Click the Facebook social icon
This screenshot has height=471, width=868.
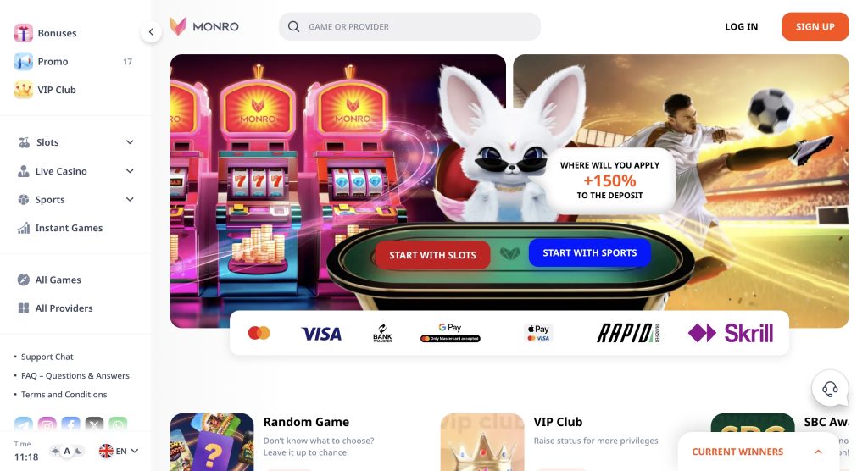(71, 424)
